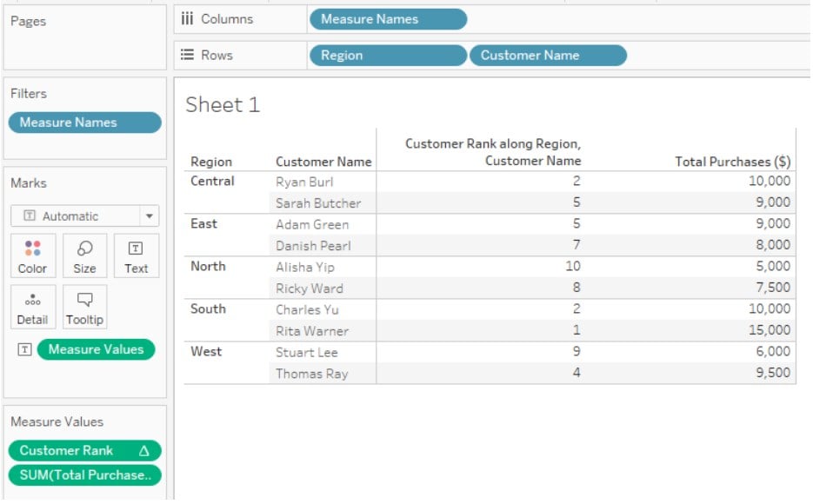Click the Pages shelf label
The height and width of the screenshot is (504, 813).
click(29, 21)
